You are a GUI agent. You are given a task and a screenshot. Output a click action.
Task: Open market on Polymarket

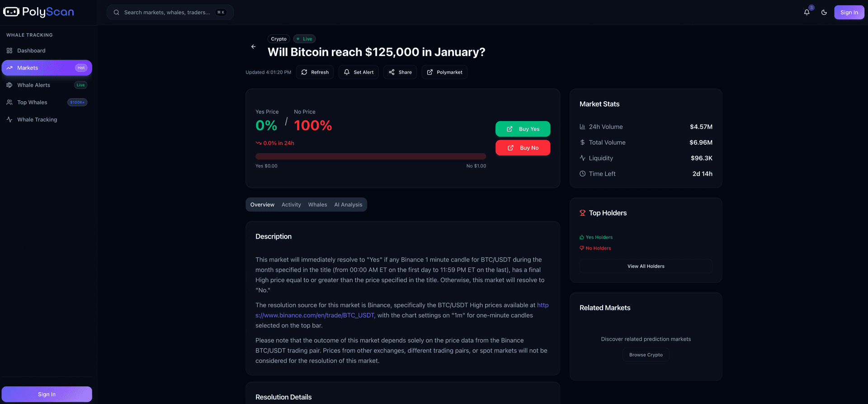point(444,72)
